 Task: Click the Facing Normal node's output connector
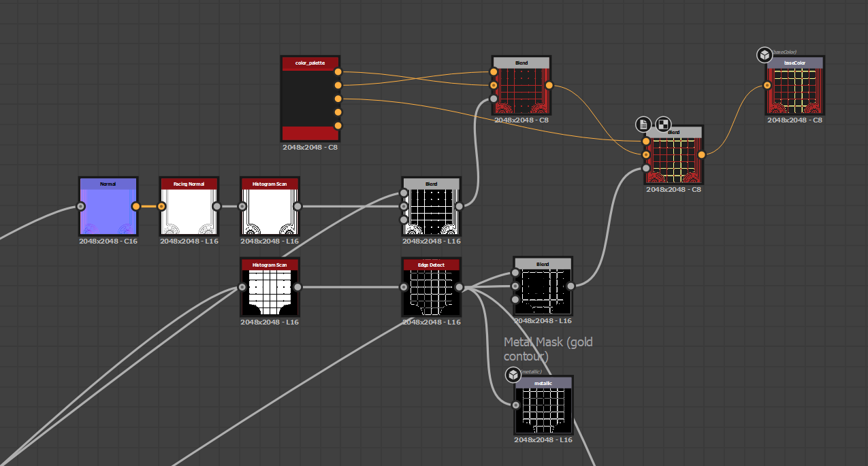(216, 206)
